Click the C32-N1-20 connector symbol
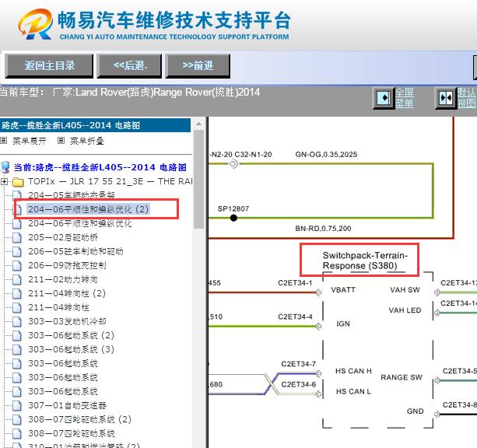The image size is (477, 448). click(x=233, y=163)
